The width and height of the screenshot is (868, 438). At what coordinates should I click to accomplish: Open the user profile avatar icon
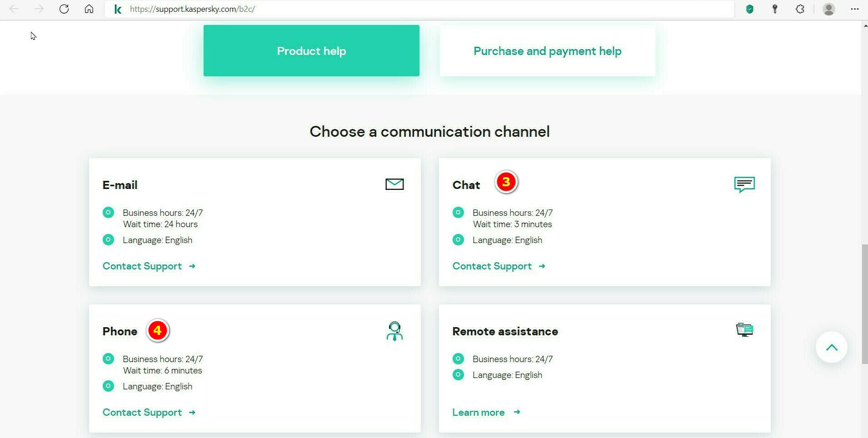(829, 9)
